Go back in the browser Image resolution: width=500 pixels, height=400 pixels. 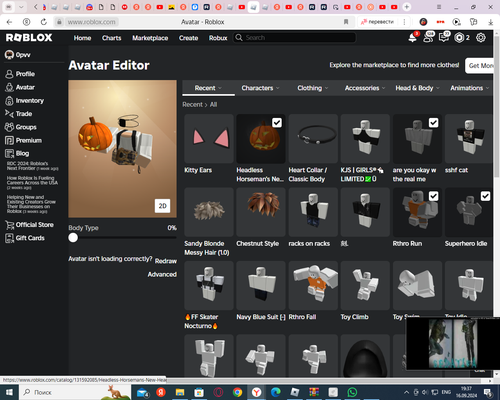pyautogui.click(x=9, y=22)
